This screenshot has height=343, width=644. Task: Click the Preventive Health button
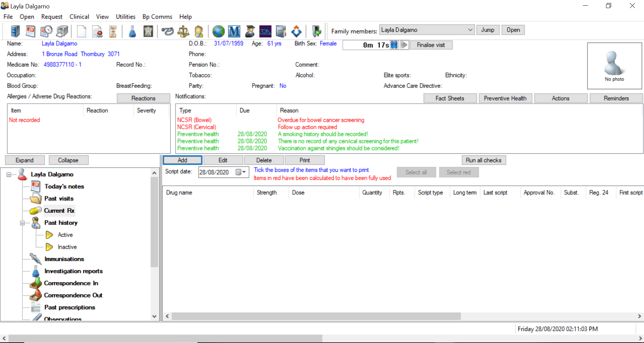[505, 98]
